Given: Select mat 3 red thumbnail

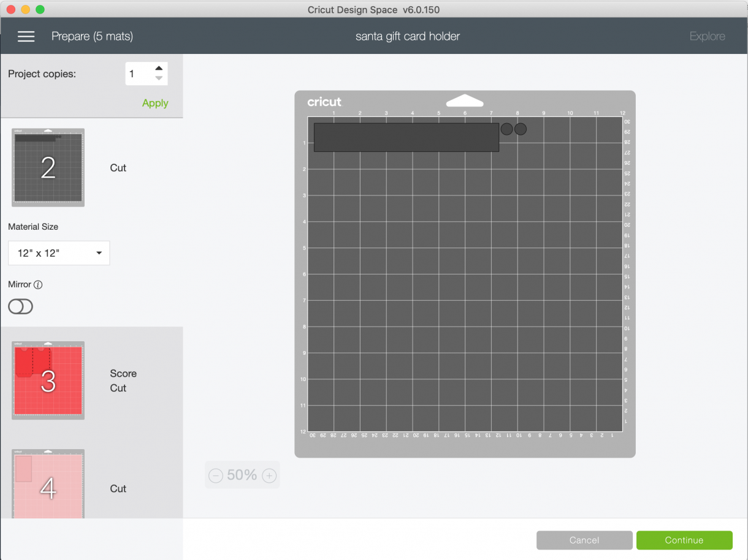Looking at the screenshot, I should click(x=48, y=380).
